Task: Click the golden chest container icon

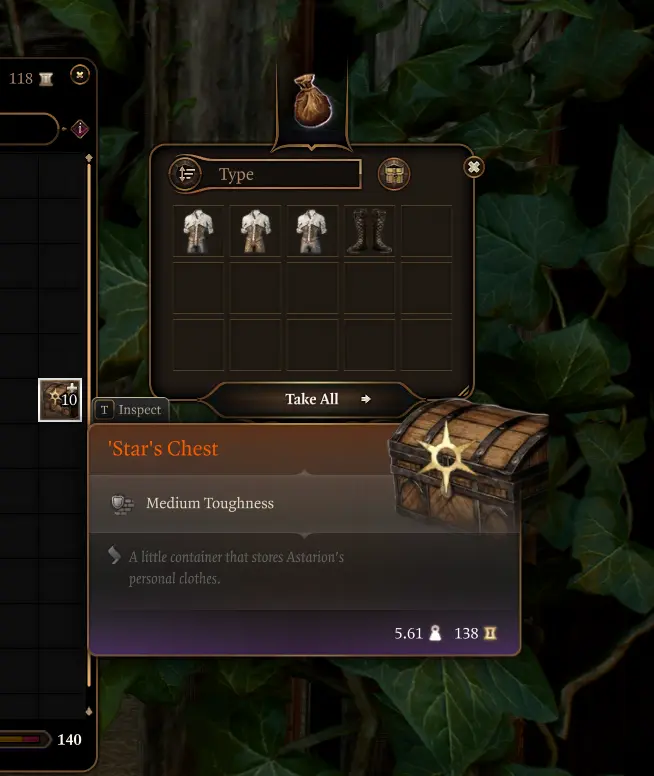Action: pyautogui.click(x=394, y=174)
